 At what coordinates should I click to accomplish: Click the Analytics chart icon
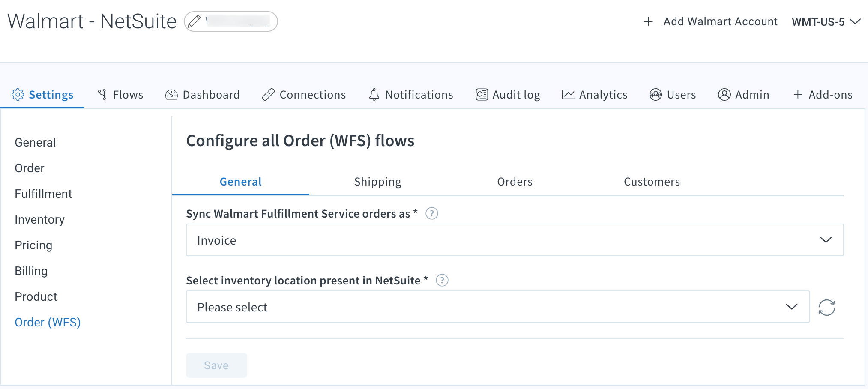(x=568, y=95)
